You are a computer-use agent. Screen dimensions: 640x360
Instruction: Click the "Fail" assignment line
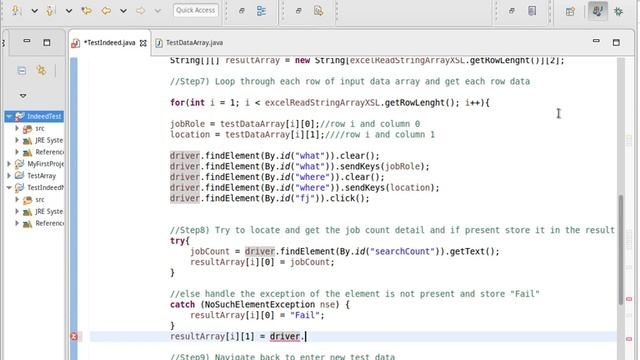click(257, 315)
